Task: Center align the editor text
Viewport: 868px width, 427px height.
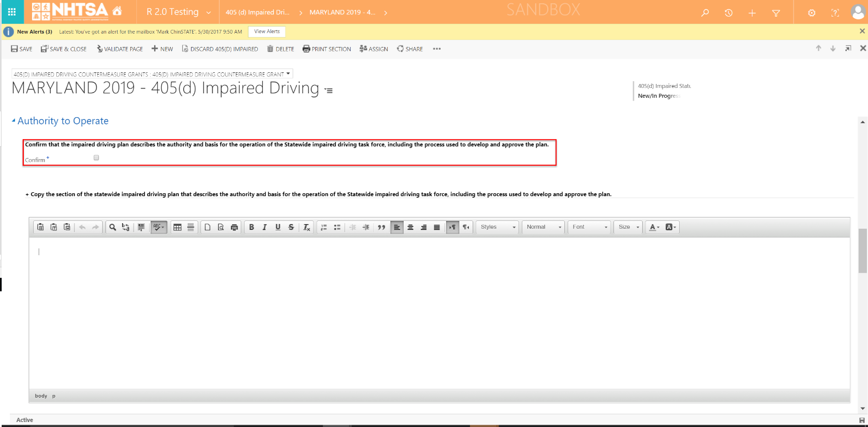Action: (x=410, y=227)
